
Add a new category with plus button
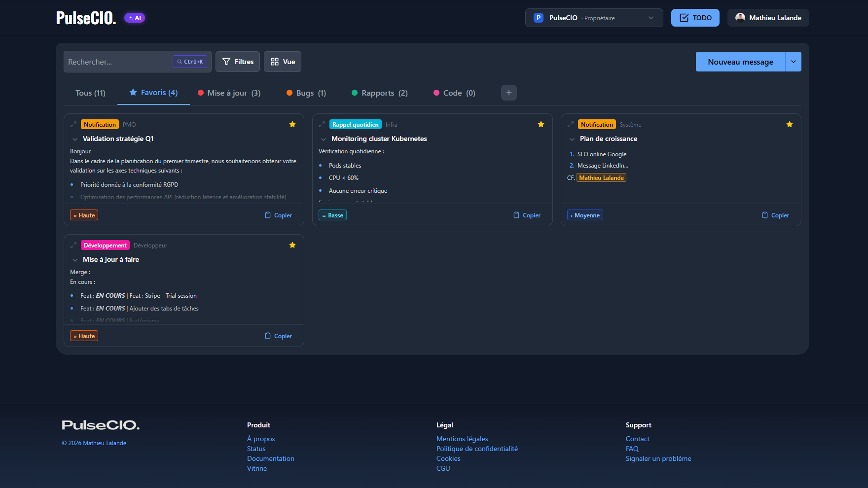(509, 93)
